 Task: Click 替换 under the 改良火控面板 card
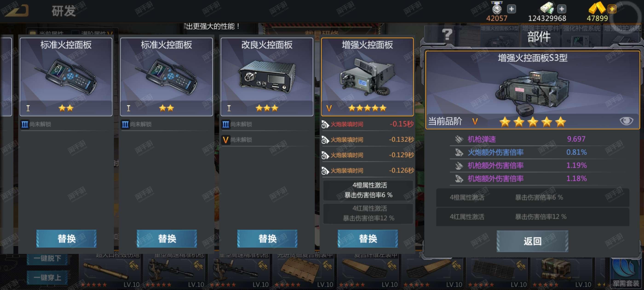267,238
